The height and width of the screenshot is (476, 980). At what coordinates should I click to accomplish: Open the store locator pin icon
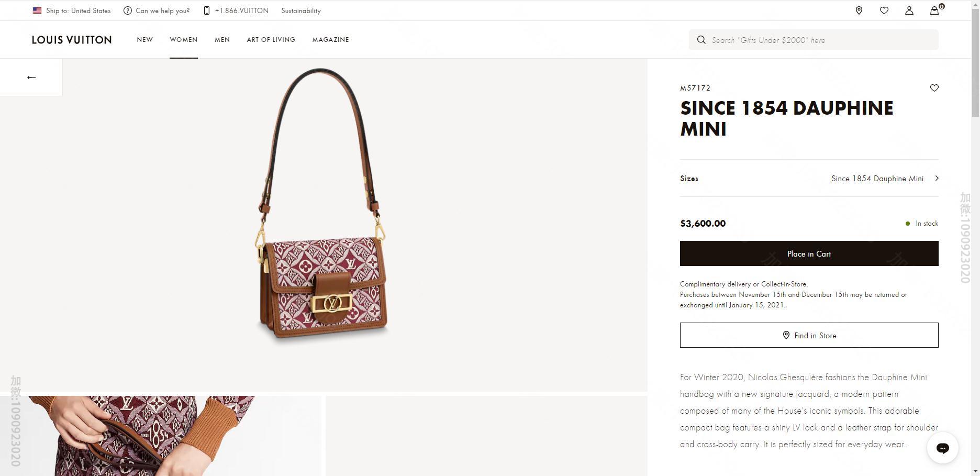[x=859, y=10]
